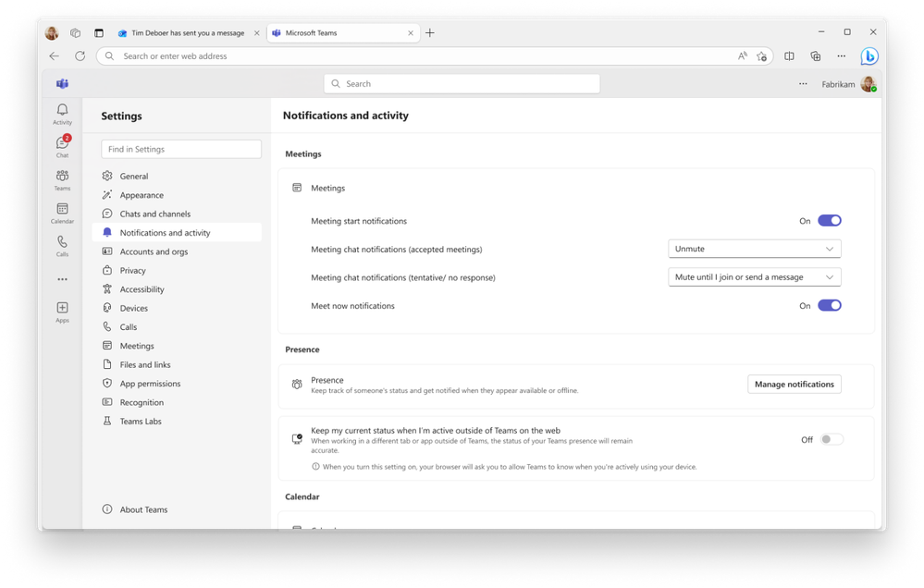Click the Fabrikam profile picture
Screen dimensions: 924x588
point(867,83)
